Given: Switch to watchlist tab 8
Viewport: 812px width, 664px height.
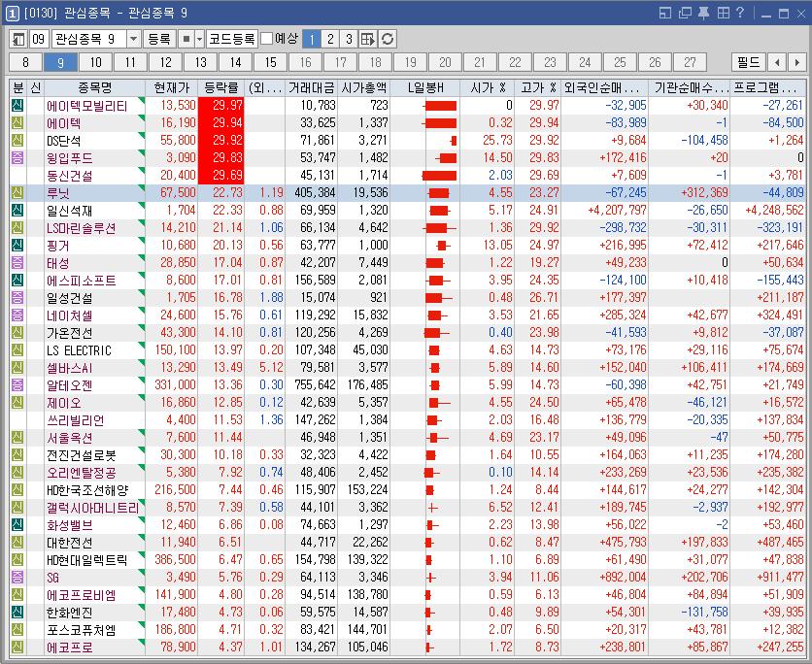Looking at the screenshot, I should coord(26,63).
